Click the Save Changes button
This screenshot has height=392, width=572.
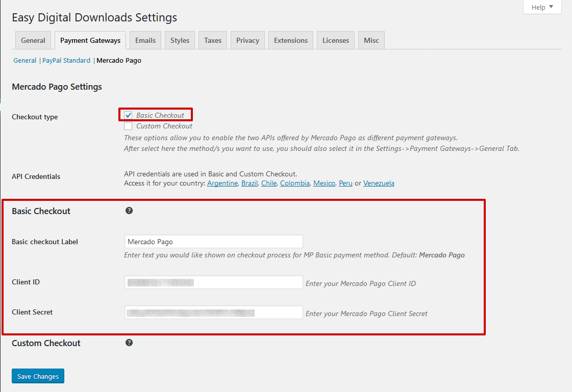click(38, 376)
